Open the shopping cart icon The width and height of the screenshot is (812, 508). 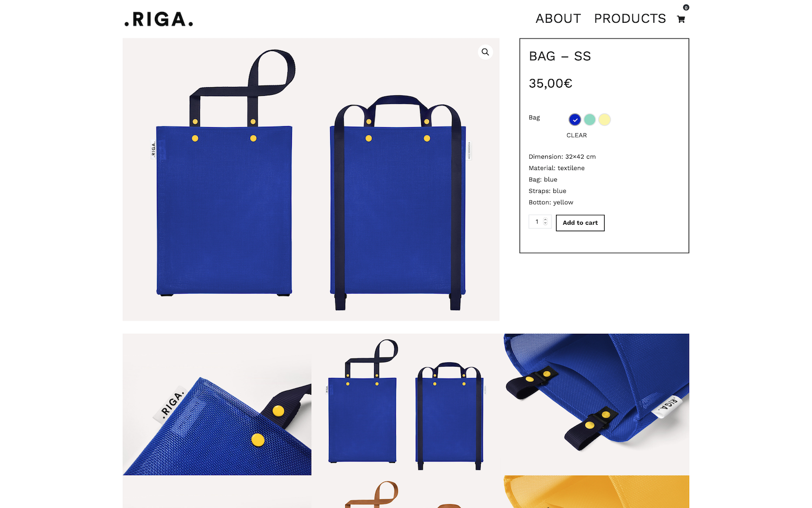(681, 19)
